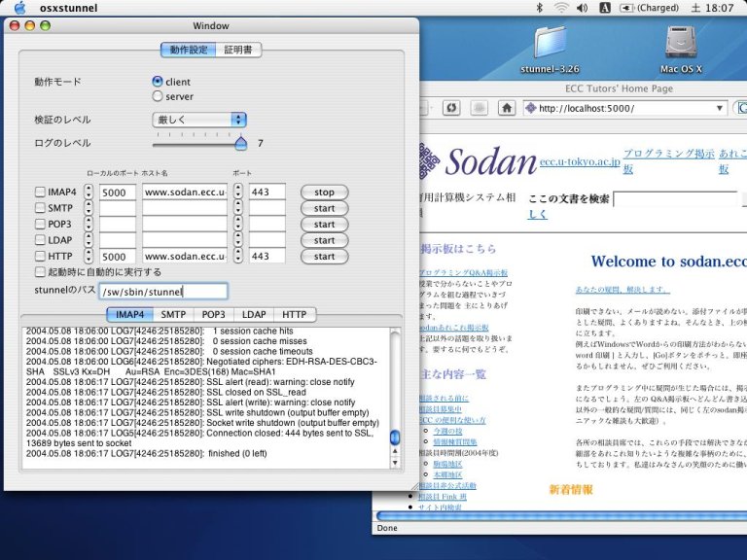Enable the IMAP4 checkbox
The width and height of the screenshot is (747, 560).
pos(40,192)
